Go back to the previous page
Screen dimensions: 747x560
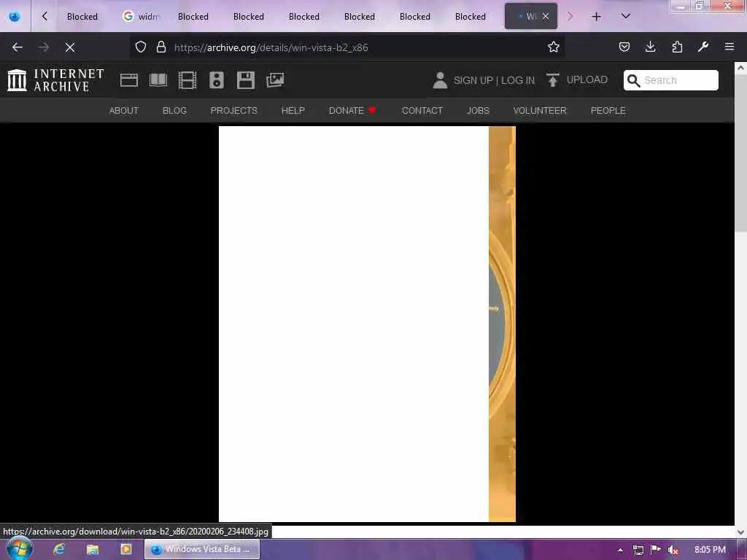tap(18, 47)
